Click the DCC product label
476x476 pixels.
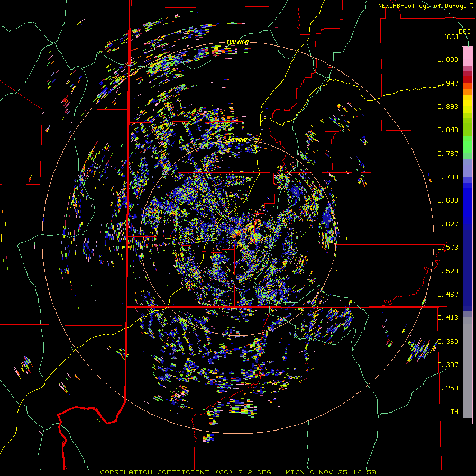(x=464, y=32)
